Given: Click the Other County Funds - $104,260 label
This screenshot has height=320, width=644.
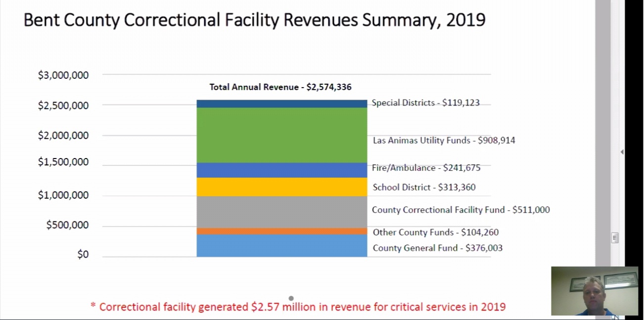Looking at the screenshot, I should [435, 232].
